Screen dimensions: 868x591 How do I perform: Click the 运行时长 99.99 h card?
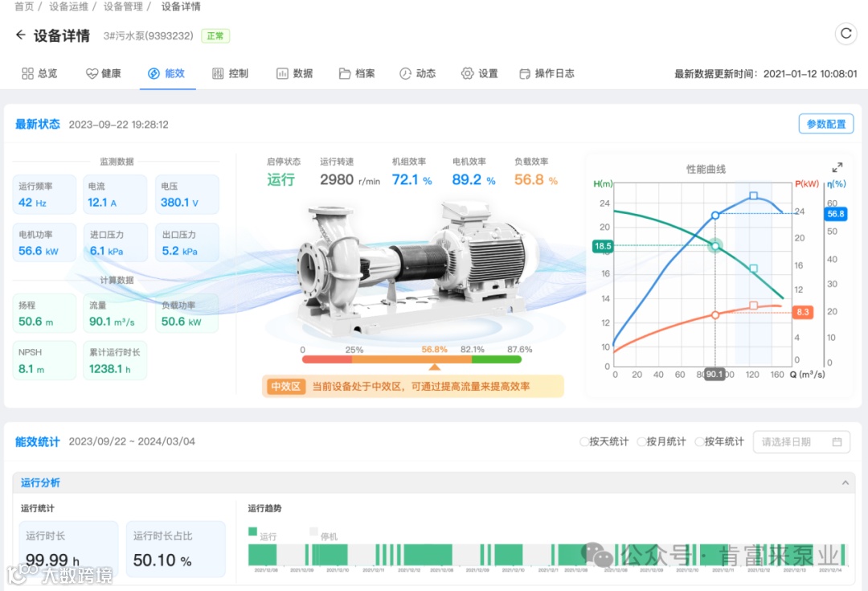[68, 549]
